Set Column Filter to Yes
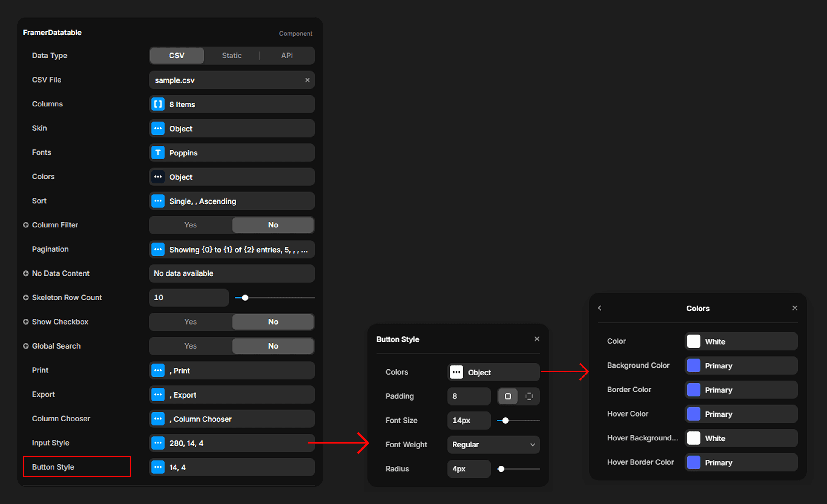 190,225
